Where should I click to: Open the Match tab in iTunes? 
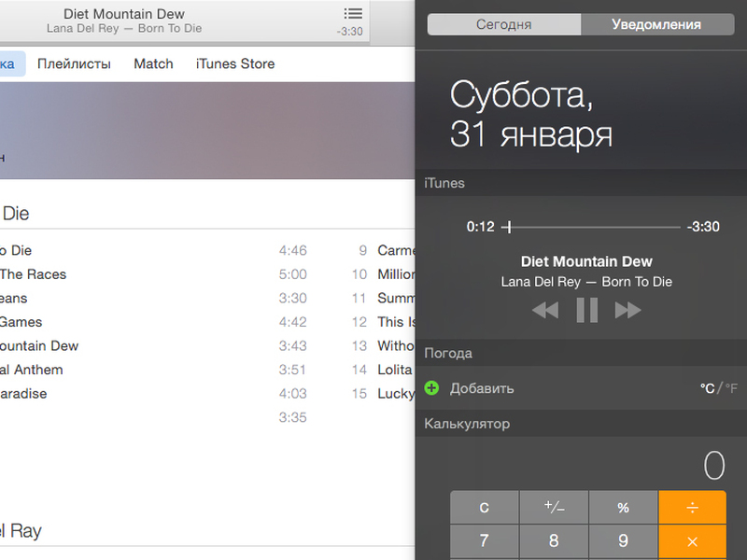pos(153,63)
